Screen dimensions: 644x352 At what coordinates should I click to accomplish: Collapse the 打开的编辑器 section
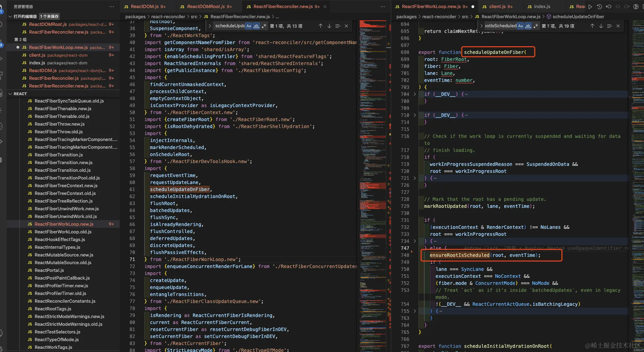[10, 16]
